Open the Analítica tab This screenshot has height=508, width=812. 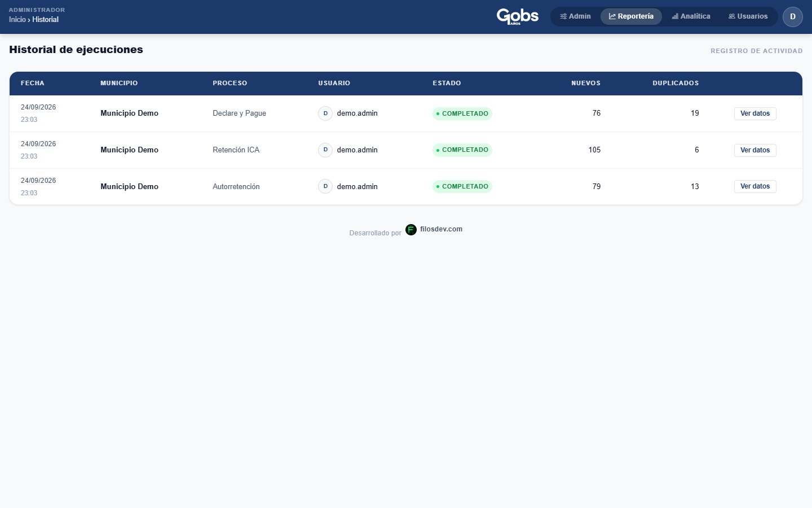[691, 16]
